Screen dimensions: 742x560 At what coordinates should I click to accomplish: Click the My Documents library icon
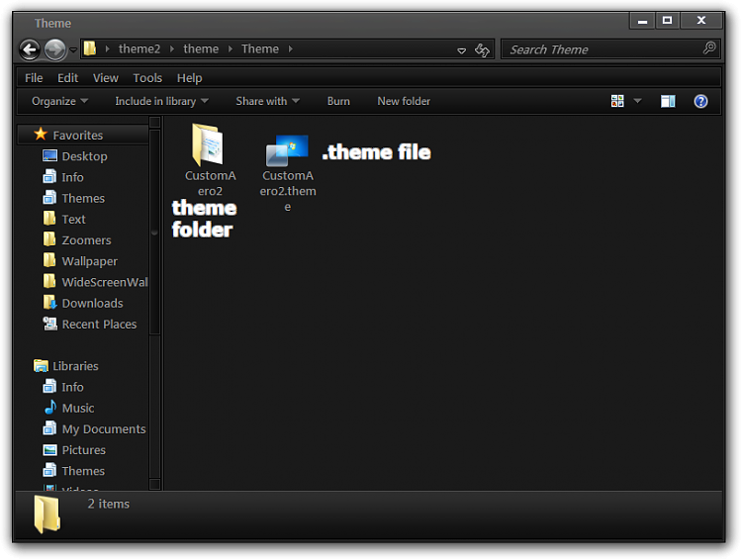49,428
